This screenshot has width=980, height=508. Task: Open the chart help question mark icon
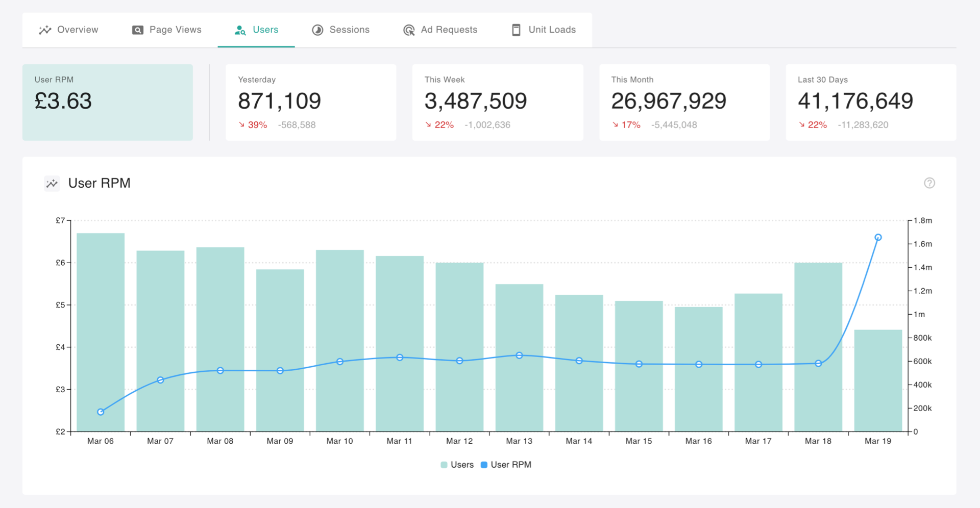coord(929,183)
